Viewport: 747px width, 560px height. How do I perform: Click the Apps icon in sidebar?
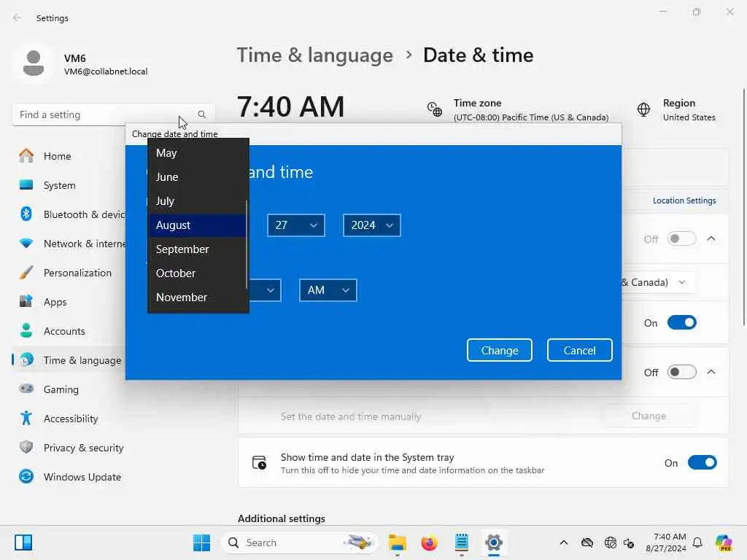[x=26, y=301]
